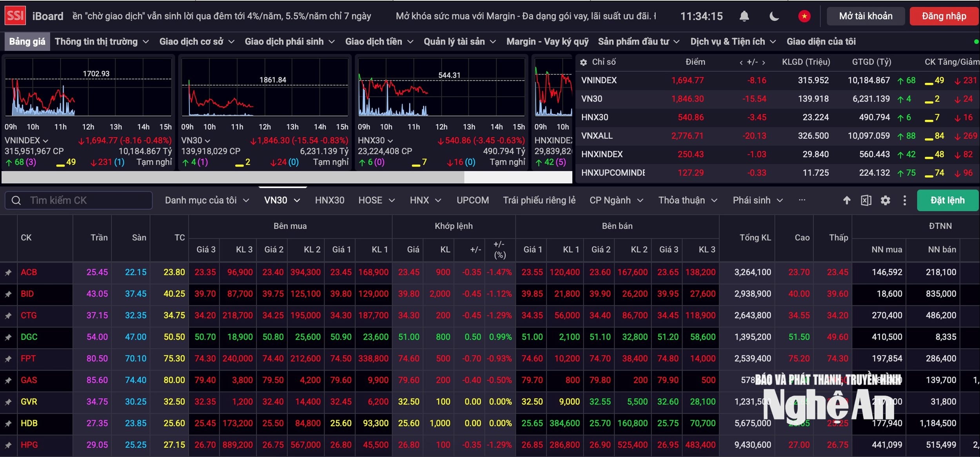Switch to the HNX30 tab
The height and width of the screenshot is (457, 980).
(x=330, y=200)
